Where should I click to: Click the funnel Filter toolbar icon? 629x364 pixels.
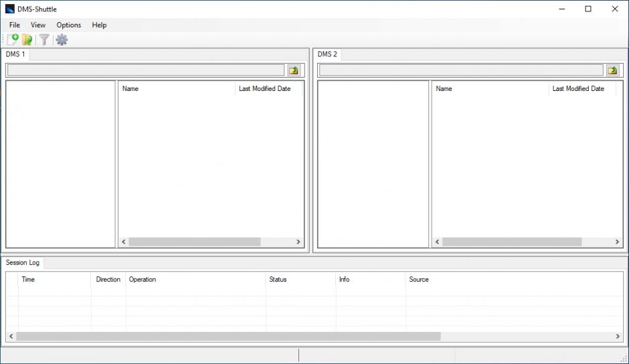(44, 40)
